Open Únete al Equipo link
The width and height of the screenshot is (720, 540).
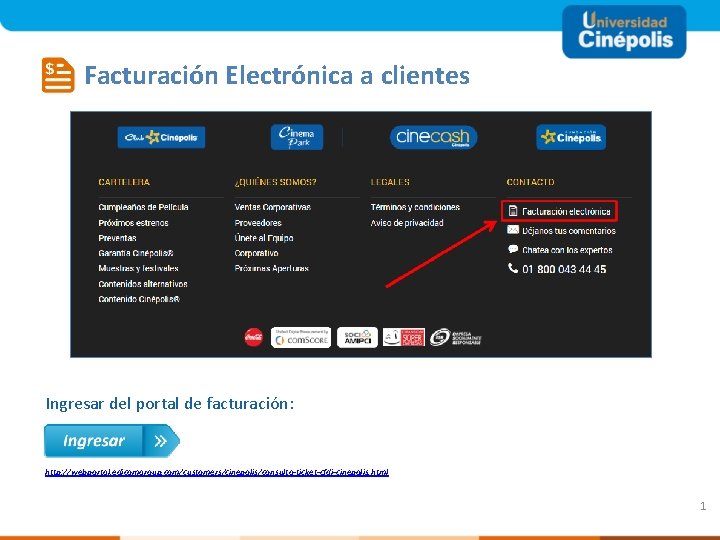point(264,238)
